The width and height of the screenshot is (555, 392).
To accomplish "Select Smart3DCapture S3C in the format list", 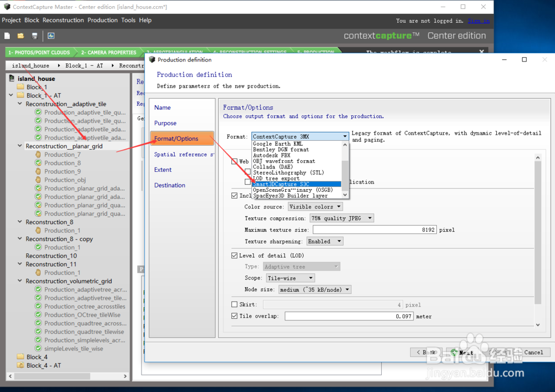I will [296, 184].
